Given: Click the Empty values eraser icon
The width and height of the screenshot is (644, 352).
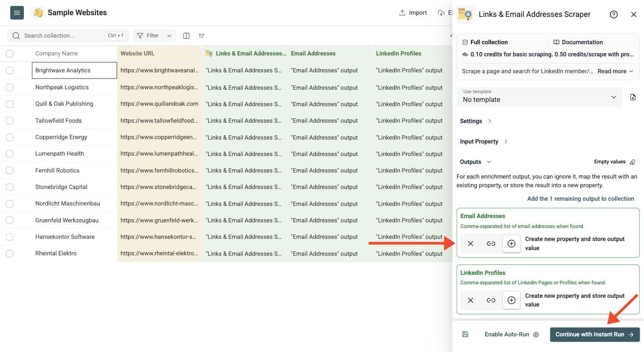Looking at the screenshot, I should tap(632, 162).
